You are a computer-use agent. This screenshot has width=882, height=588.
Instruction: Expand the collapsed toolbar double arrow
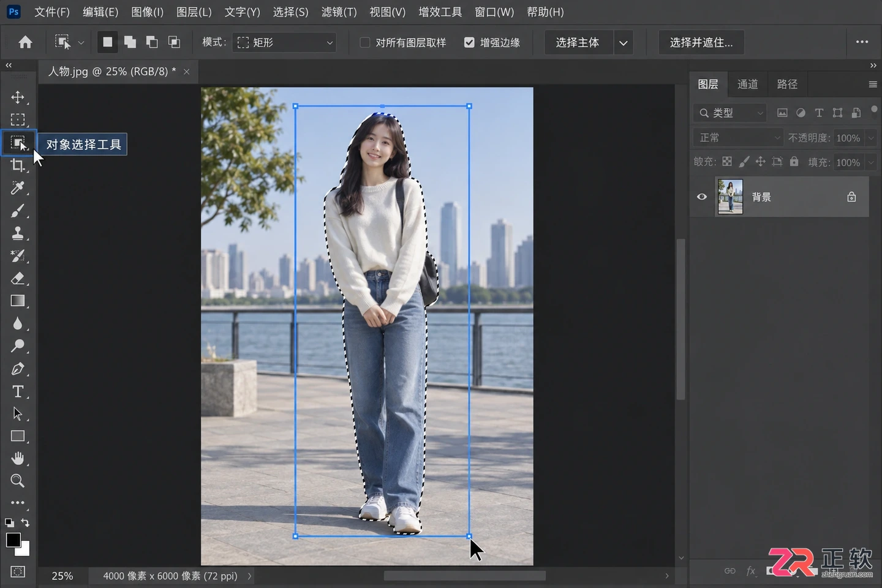click(9, 65)
